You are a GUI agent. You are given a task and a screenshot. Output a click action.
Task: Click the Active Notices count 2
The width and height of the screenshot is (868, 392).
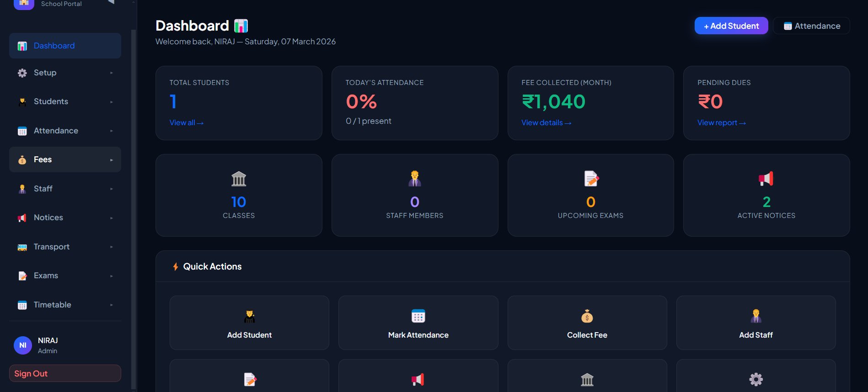point(766,202)
